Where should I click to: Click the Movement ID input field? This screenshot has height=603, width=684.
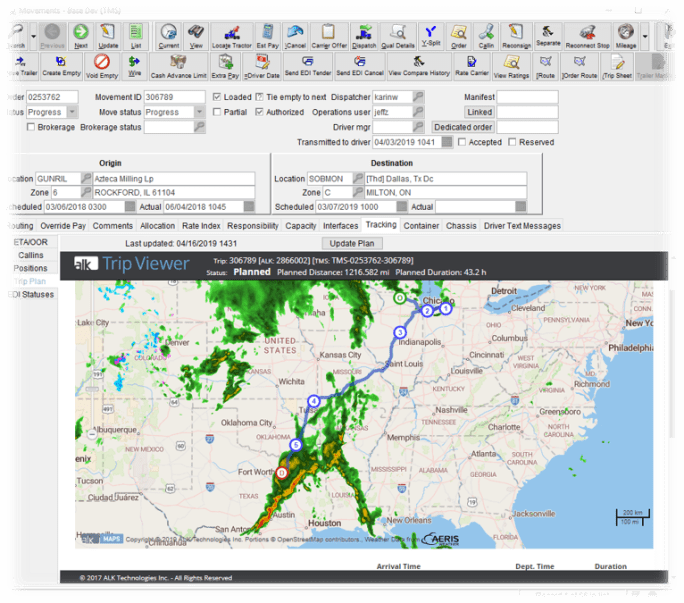[174, 97]
